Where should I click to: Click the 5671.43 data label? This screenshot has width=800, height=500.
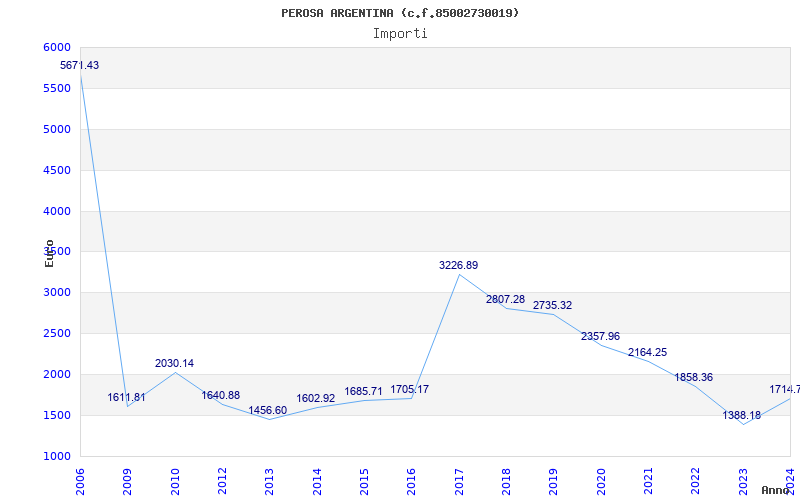80,65
